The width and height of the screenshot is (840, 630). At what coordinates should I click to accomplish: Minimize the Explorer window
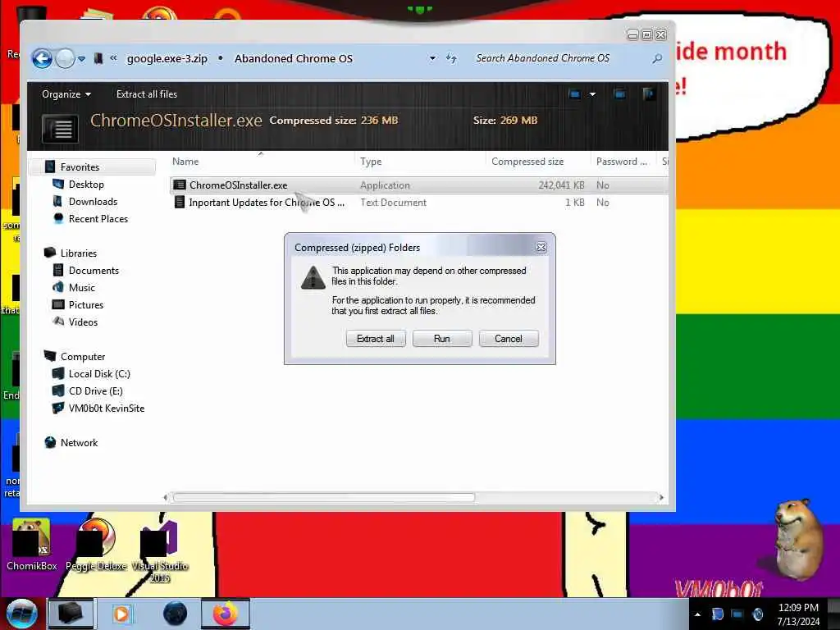[632, 34]
